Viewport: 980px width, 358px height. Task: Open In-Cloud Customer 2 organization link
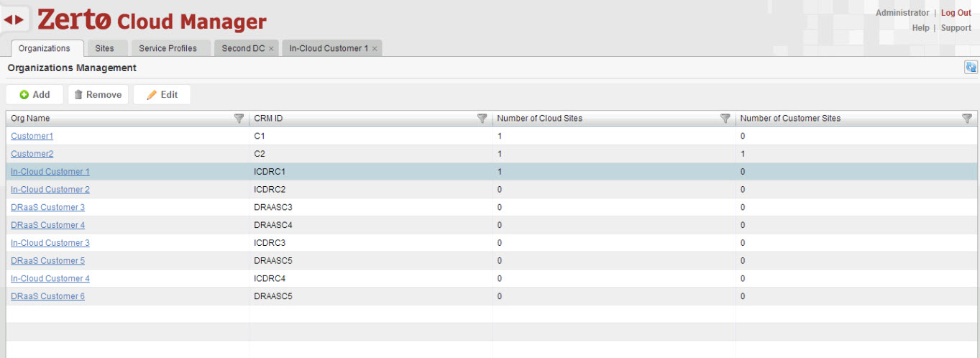click(50, 190)
